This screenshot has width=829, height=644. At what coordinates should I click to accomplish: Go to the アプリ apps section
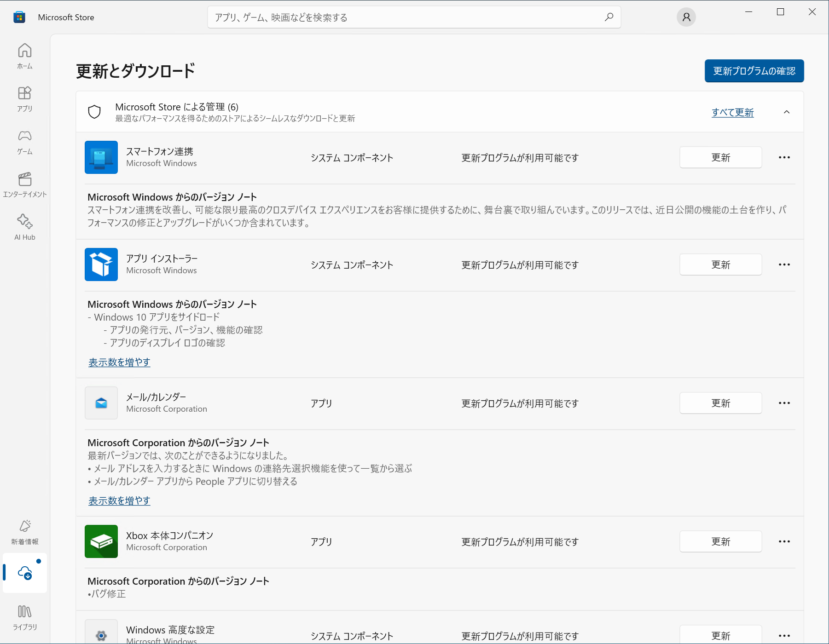point(25,99)
